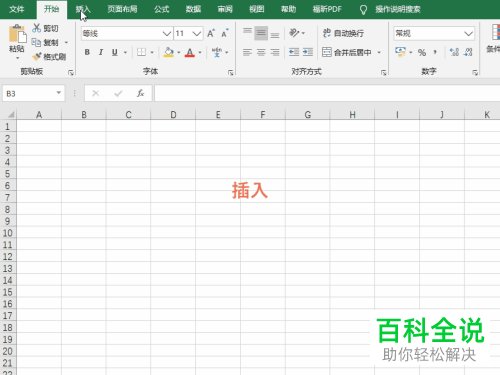Apply comma style number format
Screen dimensions: 500x375
435,52
